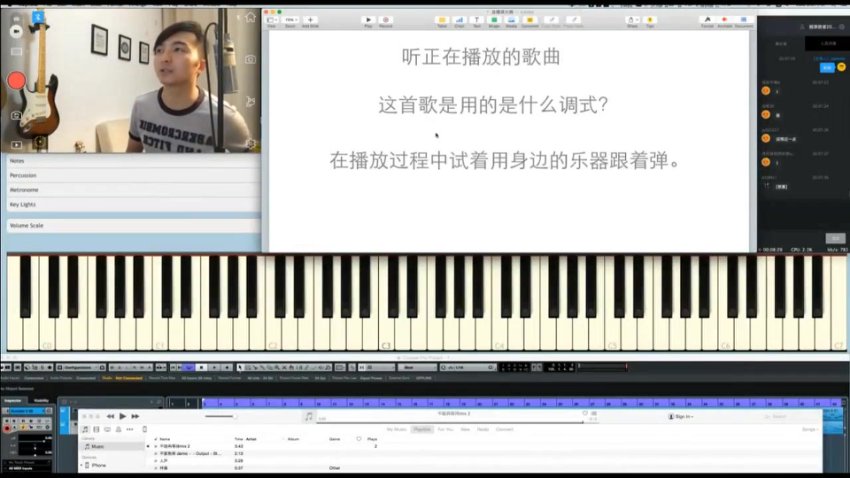Viewport: 850px width, 478px height.
Task: Open the Key Lights section
Action: (x=130, y=204)
